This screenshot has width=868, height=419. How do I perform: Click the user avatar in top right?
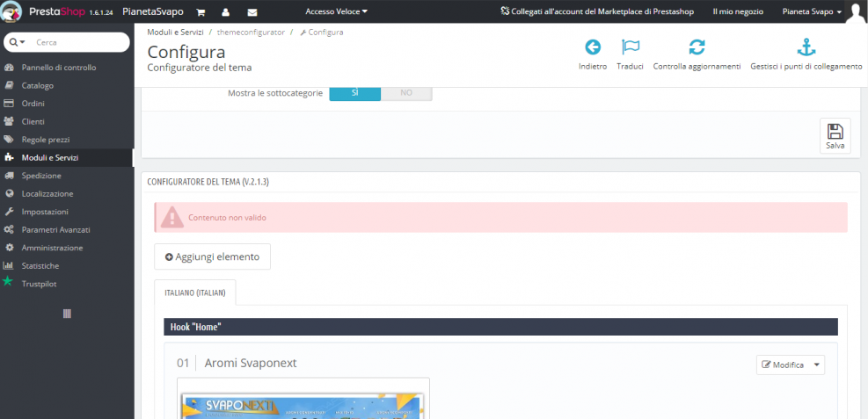pyautogui.click(x=857, y=11)
